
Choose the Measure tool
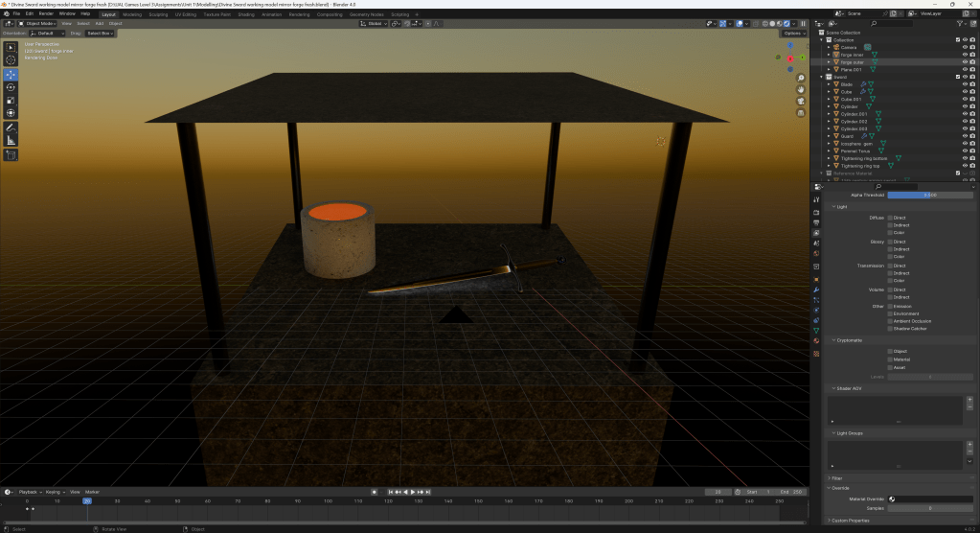(11, 140)
